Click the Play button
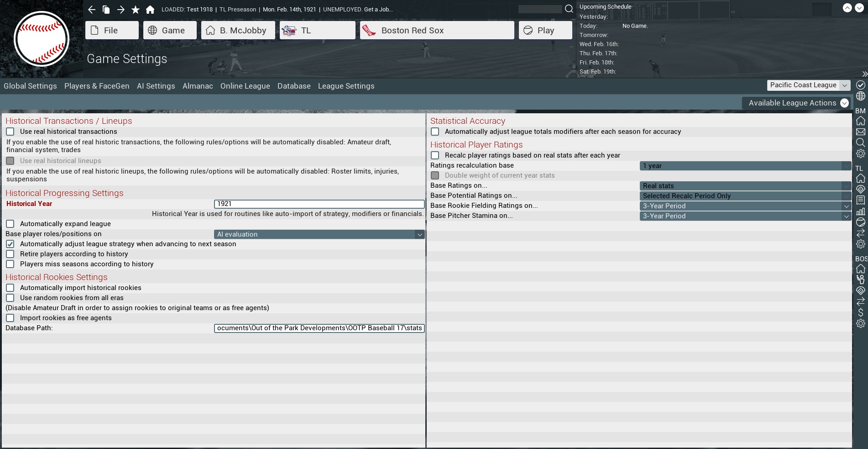Viewport: 868px width, 449px height. pyautogui.click(x=545, y=31)
